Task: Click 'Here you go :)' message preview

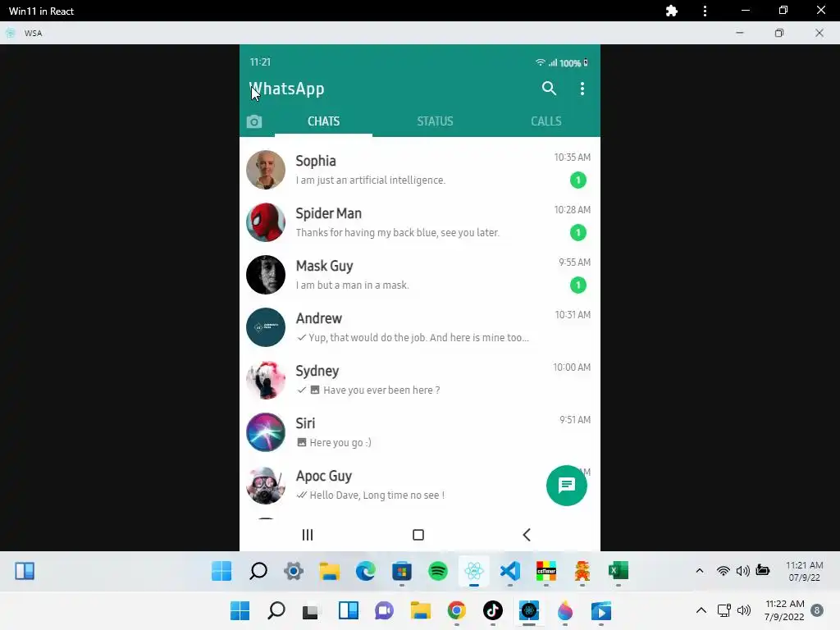Action: (340, 443)
